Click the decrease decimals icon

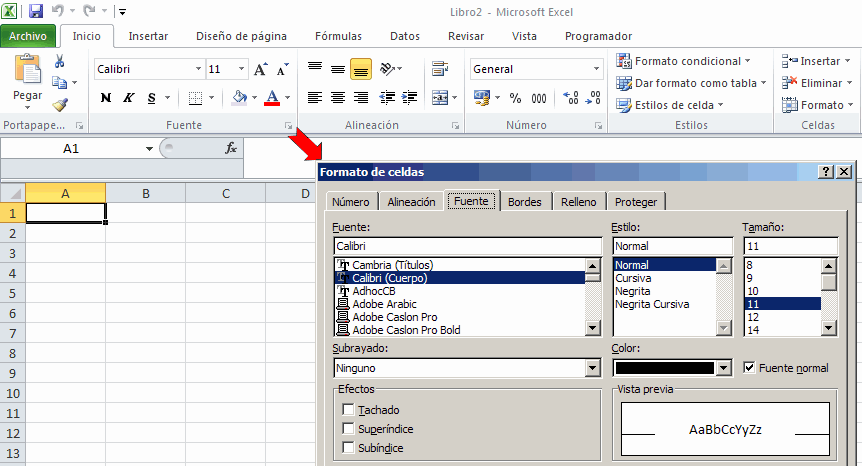click(593, 98)
